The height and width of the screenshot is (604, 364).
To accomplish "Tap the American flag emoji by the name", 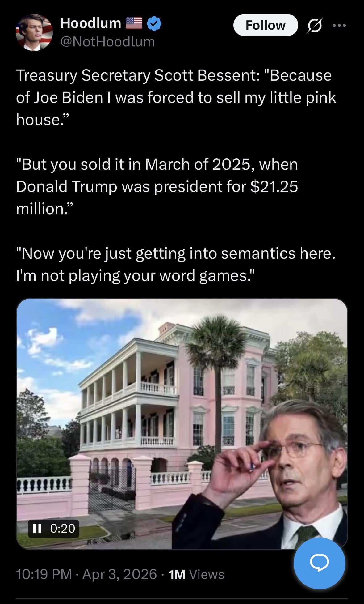I will pyautogui.click(x=134, y=23).
